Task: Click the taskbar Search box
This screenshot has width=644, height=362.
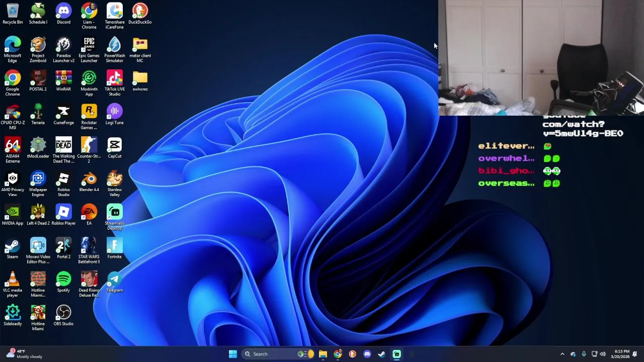Action: click(277, 354)
